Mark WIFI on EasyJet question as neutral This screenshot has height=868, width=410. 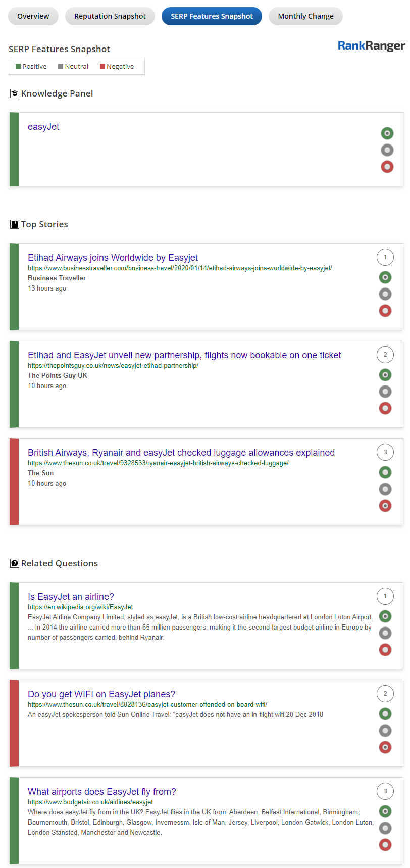(x=385, y=731)
